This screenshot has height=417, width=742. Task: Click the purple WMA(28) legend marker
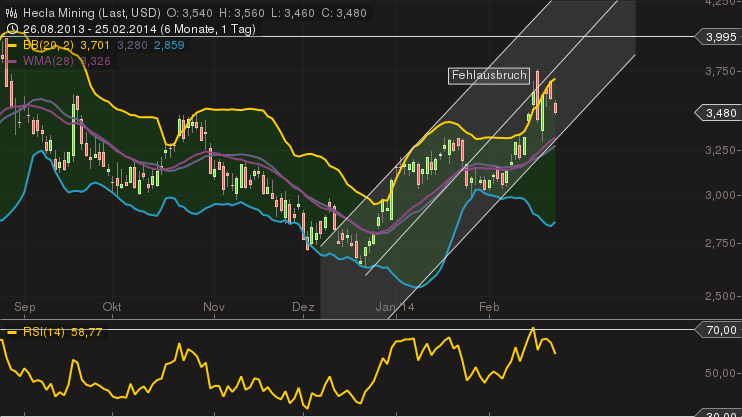[12, 61]
